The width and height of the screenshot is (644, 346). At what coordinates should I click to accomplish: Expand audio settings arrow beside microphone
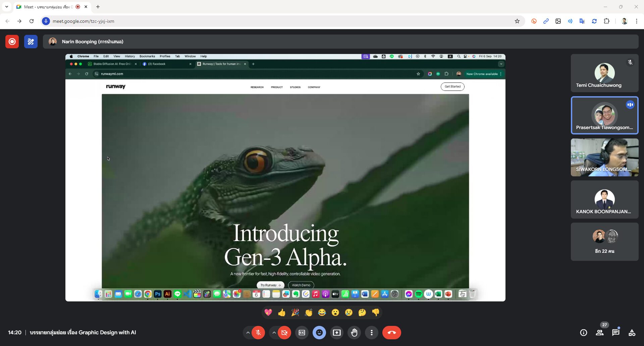coord(248,333)
